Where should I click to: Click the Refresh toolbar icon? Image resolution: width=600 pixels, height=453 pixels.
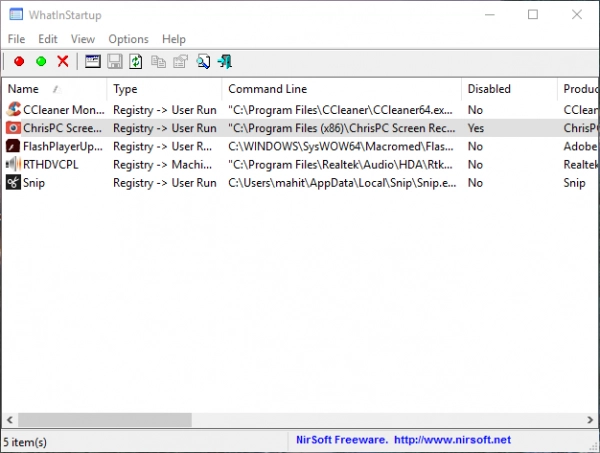pos(136,62)
